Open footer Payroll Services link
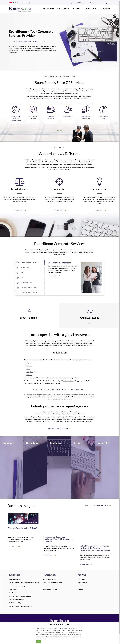The height and width of the screenshot is (644, 120). coord(13,589)
